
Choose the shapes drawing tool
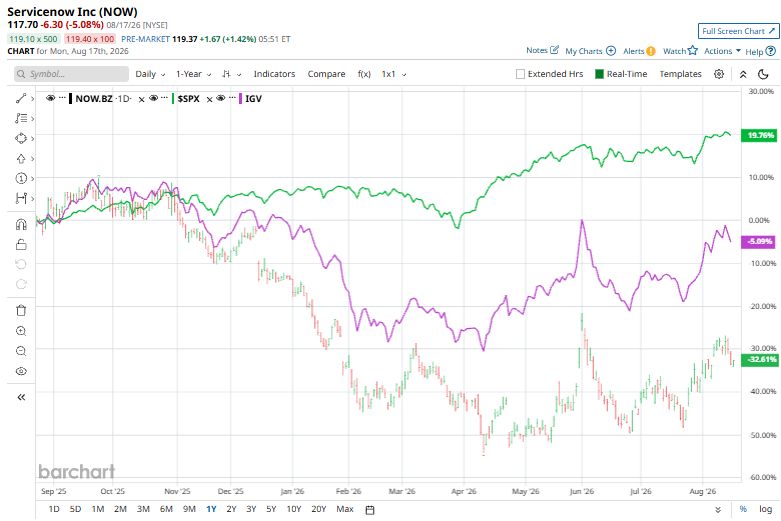click(20, 138)
